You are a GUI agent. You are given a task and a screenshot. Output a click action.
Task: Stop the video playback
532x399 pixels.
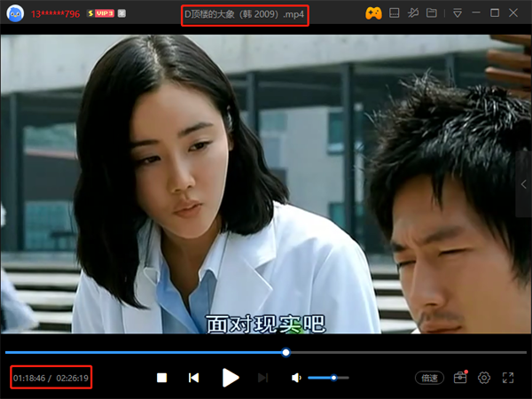[x=162, y=378]
